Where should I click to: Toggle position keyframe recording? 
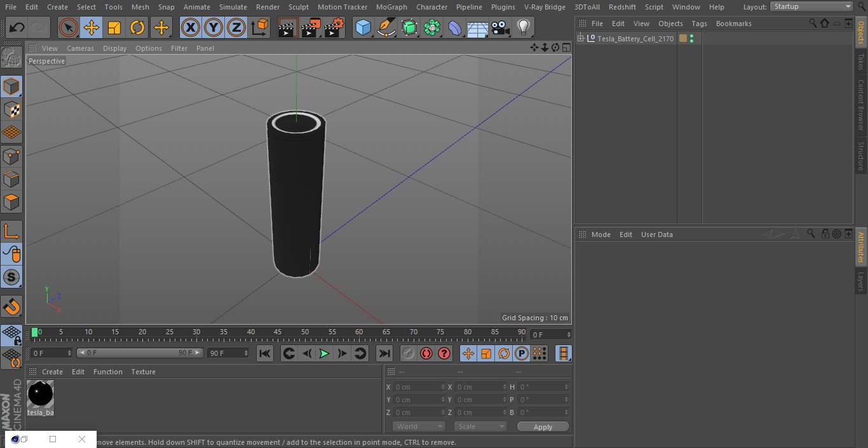tap(468, 353)
